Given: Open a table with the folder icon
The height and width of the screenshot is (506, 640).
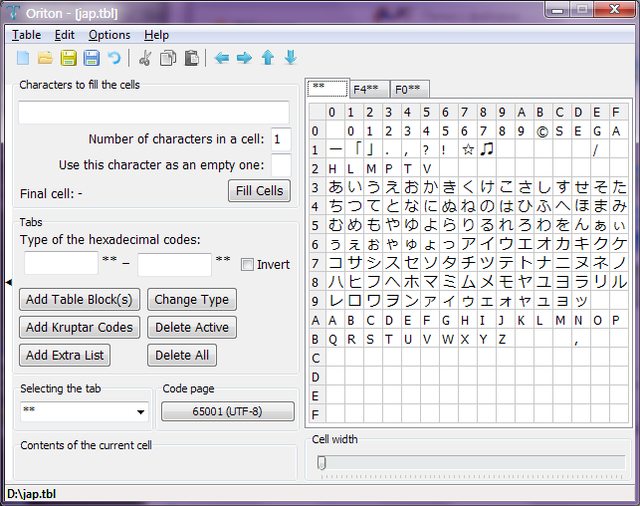Looking at the screenshot, I should (45, 58).
